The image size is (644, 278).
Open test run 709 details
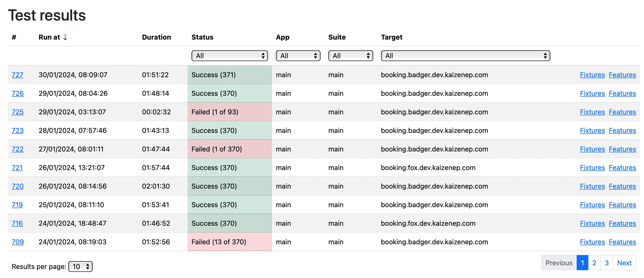point(18,242)
